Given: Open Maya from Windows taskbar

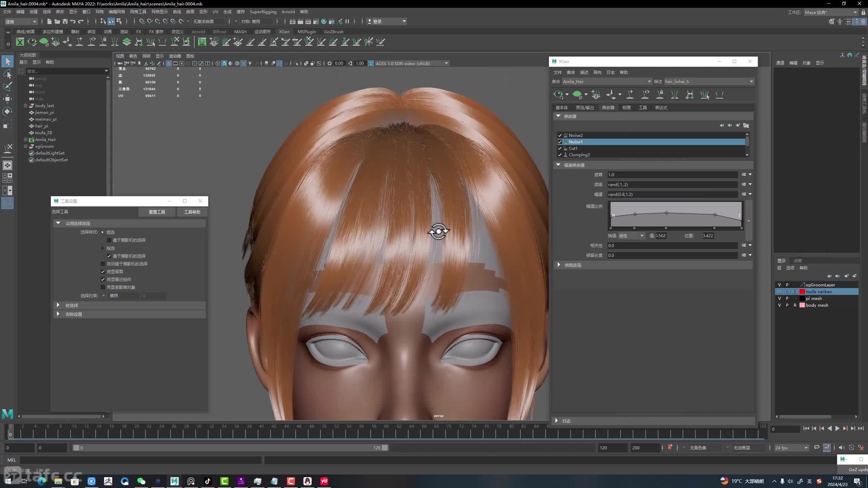Looking at the screenshot, I should (x=174, y=481).
